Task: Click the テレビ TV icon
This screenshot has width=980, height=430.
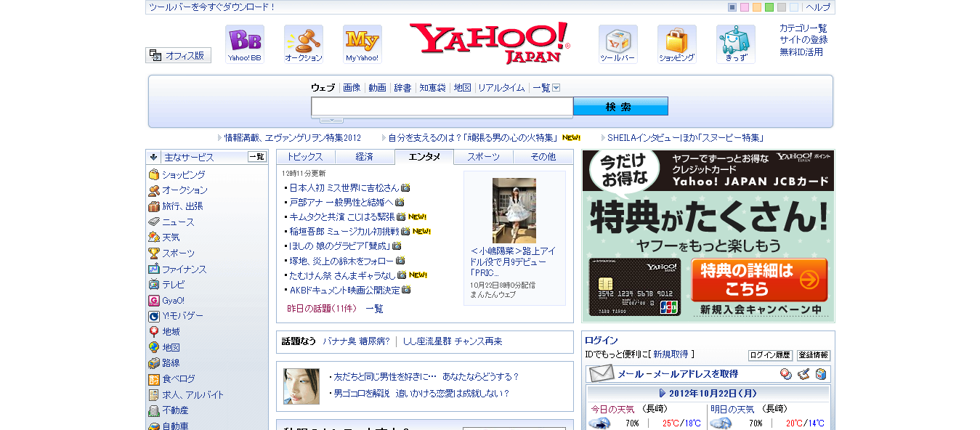Action: click(154, 285)
